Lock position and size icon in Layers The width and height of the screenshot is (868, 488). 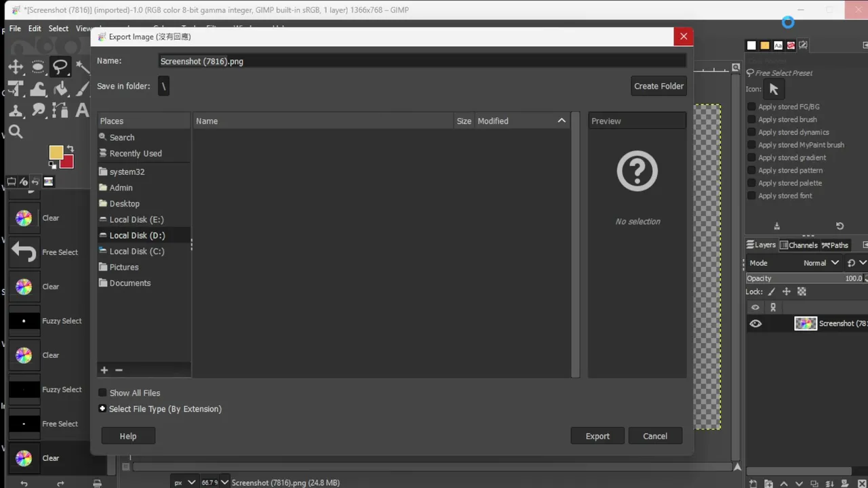click(x=787, y=291)
